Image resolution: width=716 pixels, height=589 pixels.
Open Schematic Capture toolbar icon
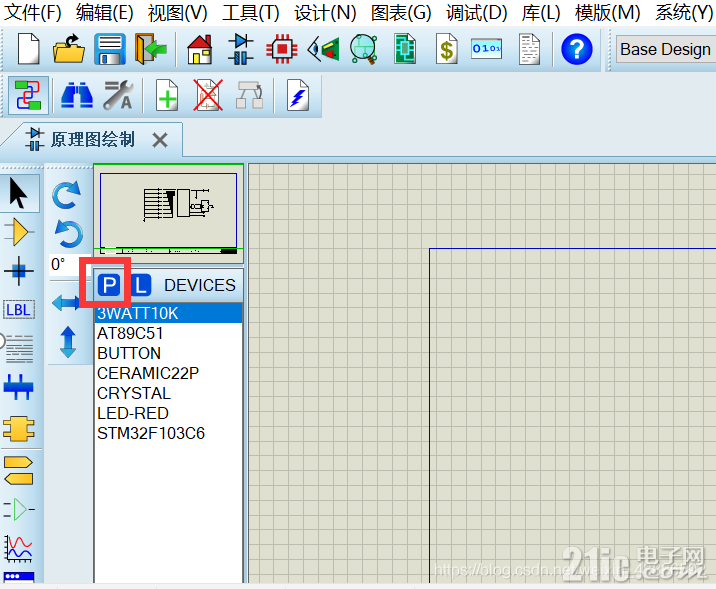[241, 49]
